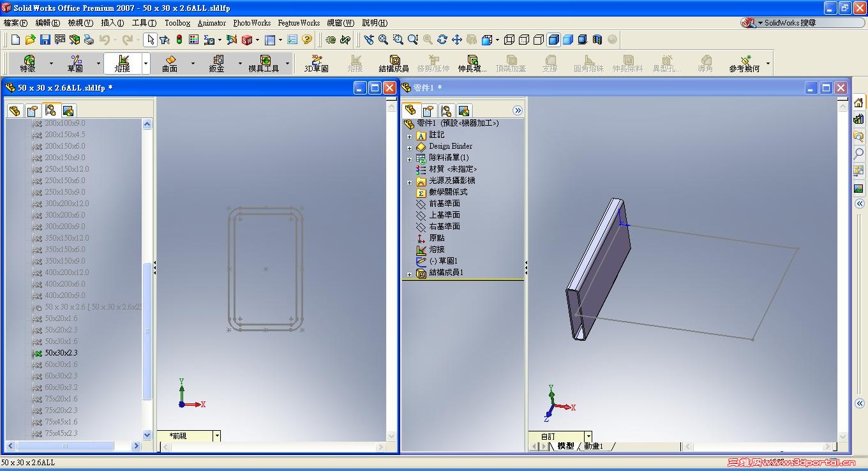
Task: Open the *前視 view orientation dropdown
Action: (x=217, y=436)
